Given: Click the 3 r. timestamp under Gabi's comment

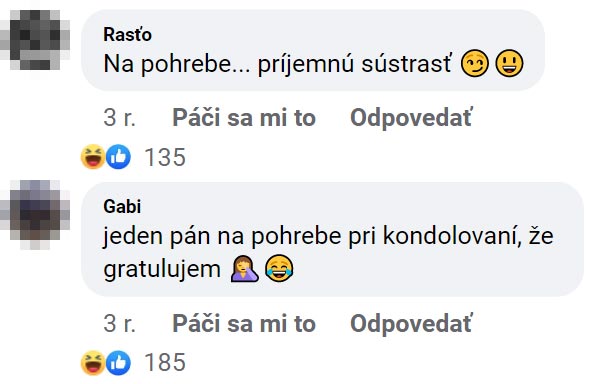Looking at the screenshot, I should 119,324.
